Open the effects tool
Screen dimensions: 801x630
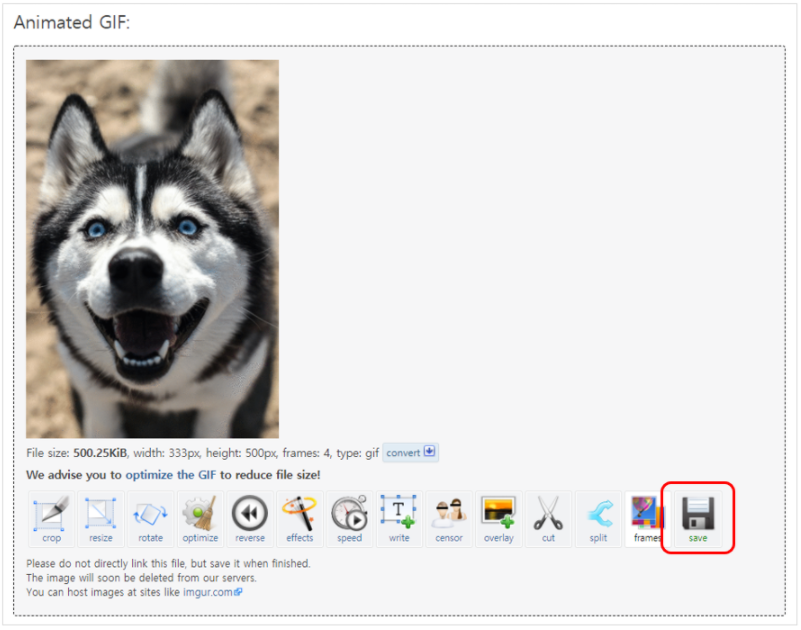[300, 519]
